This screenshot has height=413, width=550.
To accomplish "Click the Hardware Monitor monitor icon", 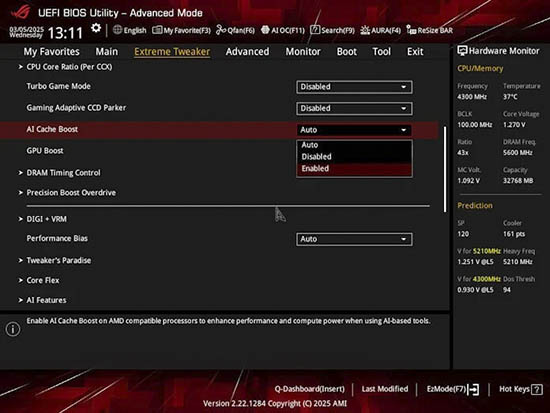I will [462, 51].
